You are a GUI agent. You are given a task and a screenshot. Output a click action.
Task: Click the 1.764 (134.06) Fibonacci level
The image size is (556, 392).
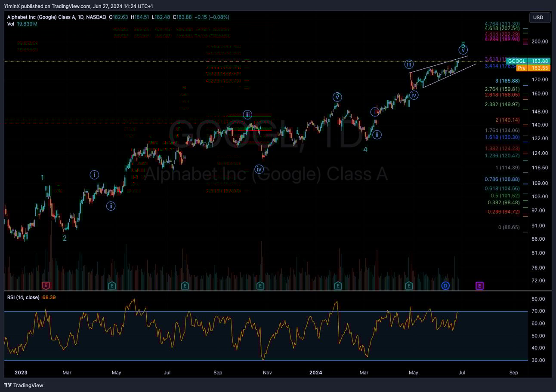[502, 130]
